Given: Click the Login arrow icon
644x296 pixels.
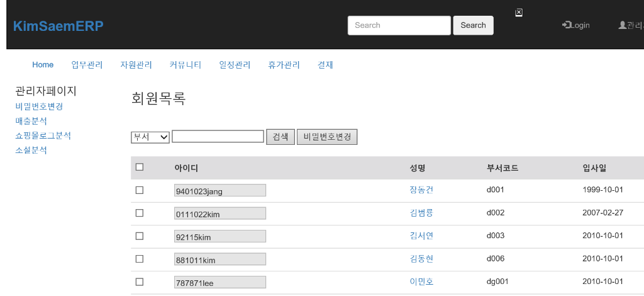Looking at the screenshot, I should 566,25.
